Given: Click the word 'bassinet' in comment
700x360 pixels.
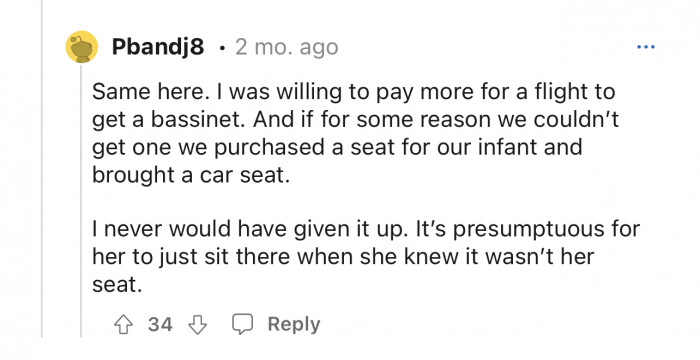Looking at the screenshot, I should point(197,120).
